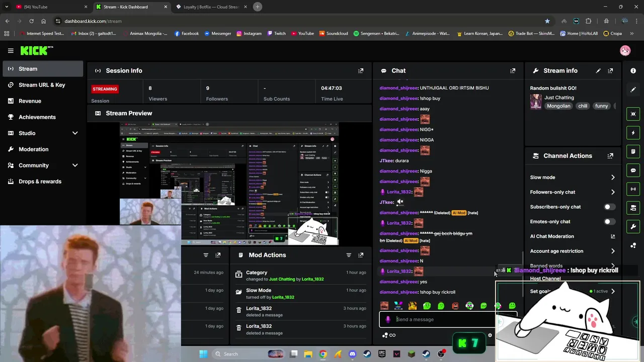Screen dimensions: 644x362
Task: Toggle the channel actions widget in the right rail
Action: 633,208
